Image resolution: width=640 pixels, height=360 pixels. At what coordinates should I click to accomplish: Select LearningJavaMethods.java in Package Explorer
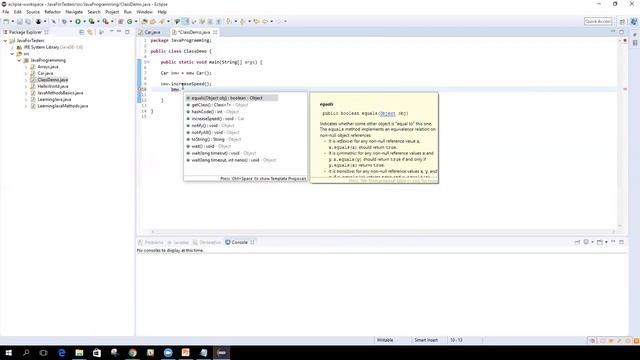[x=62, y=106]
